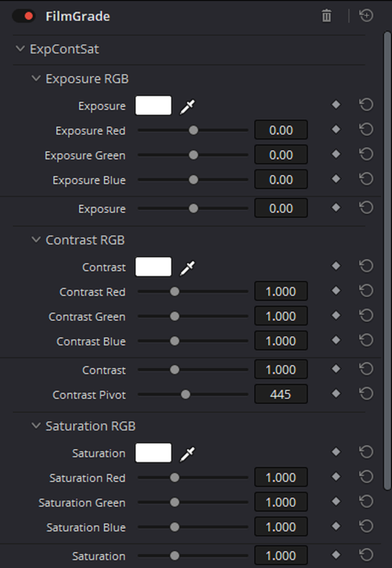Click the Contrast Pivot value field

click(x=281, y=394)
